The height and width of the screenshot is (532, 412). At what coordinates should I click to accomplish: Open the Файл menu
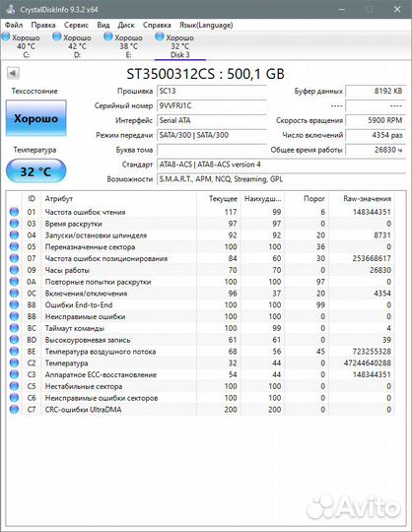14,25
